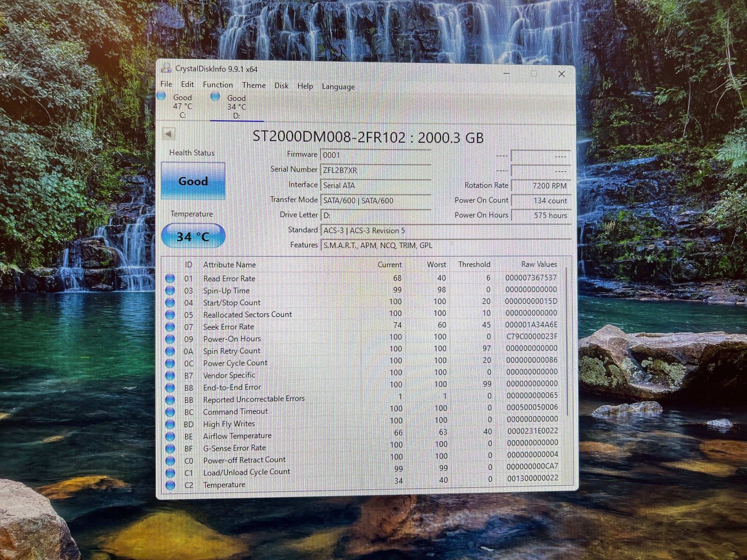747x560 pixels.
Task: Click the status orb for High Fly Writes
Action: coord(170,424)
